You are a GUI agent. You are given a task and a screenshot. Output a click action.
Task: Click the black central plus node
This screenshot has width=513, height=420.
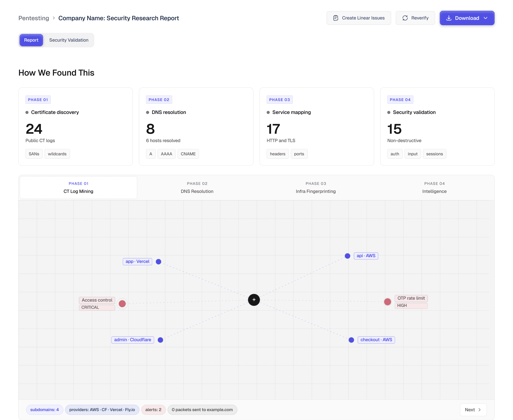tap(254, 300)
